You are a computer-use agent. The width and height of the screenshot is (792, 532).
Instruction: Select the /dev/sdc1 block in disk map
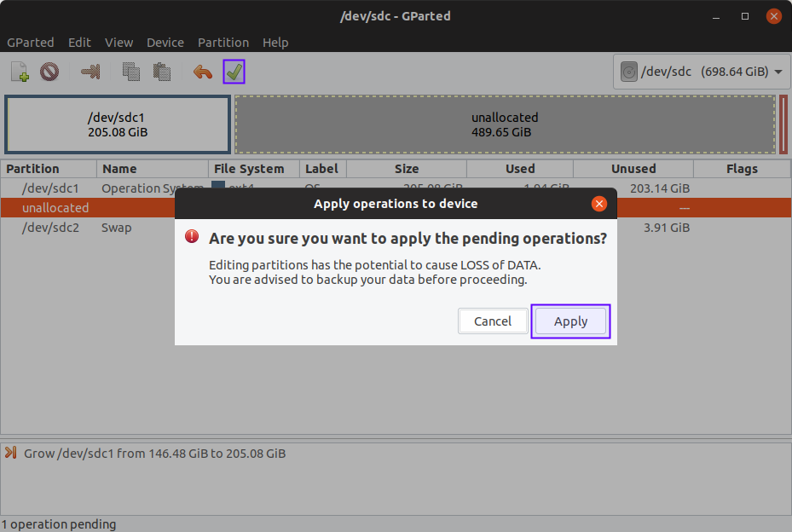[x=118, y=124]
